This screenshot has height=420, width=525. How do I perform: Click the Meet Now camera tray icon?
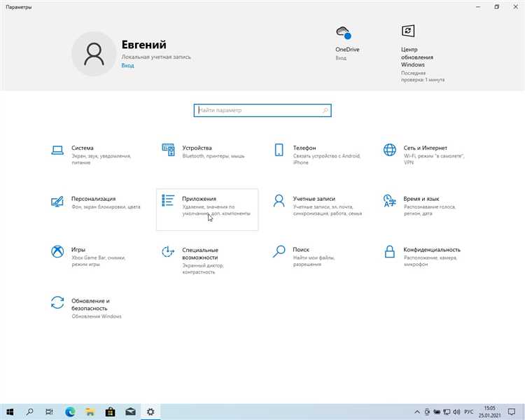point(427,412)
